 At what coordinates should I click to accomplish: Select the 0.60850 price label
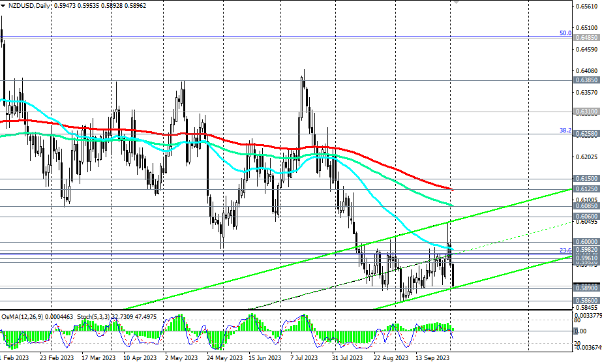tap(586, 205)
